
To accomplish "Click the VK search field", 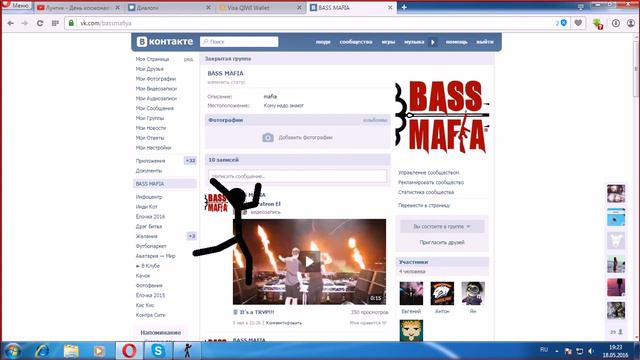I will [x=239, y=42].
